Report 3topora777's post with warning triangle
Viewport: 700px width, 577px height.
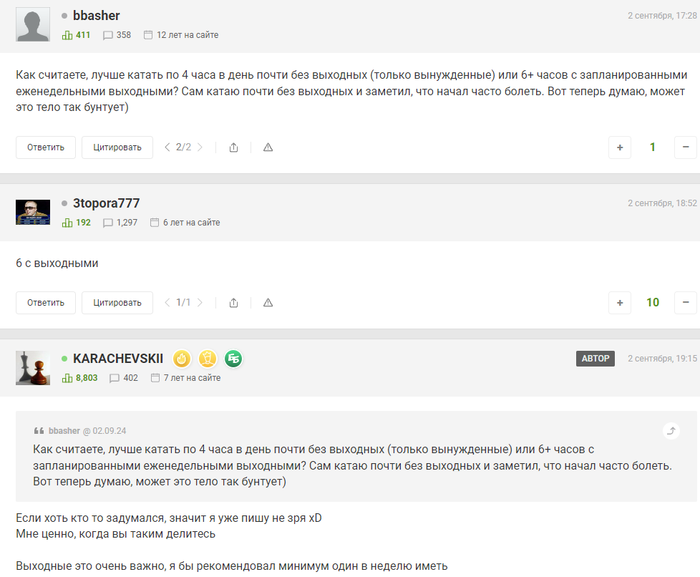268,303
